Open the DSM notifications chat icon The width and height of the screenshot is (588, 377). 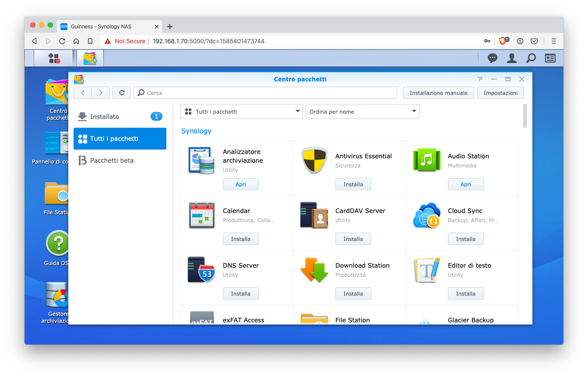tap(493, 58)
